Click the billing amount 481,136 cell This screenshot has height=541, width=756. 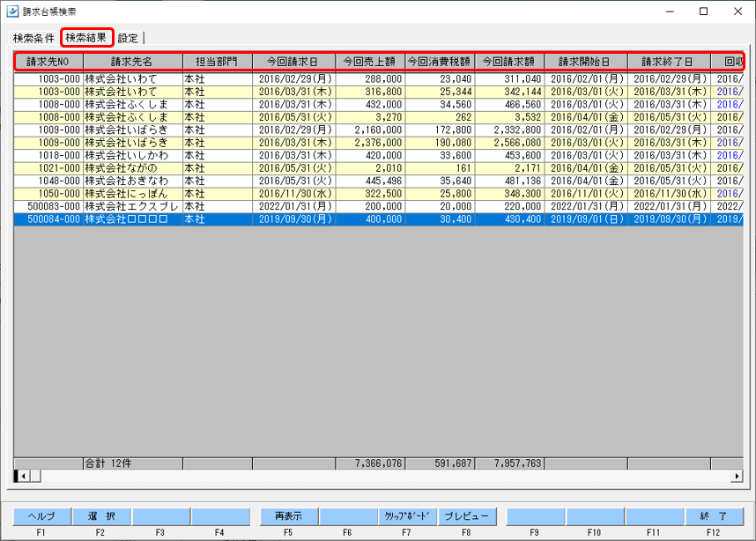pos(509,181)
